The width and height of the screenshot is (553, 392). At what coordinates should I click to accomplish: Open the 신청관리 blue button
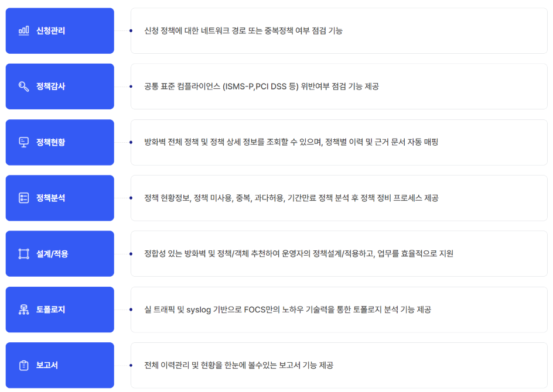(60, 30)
